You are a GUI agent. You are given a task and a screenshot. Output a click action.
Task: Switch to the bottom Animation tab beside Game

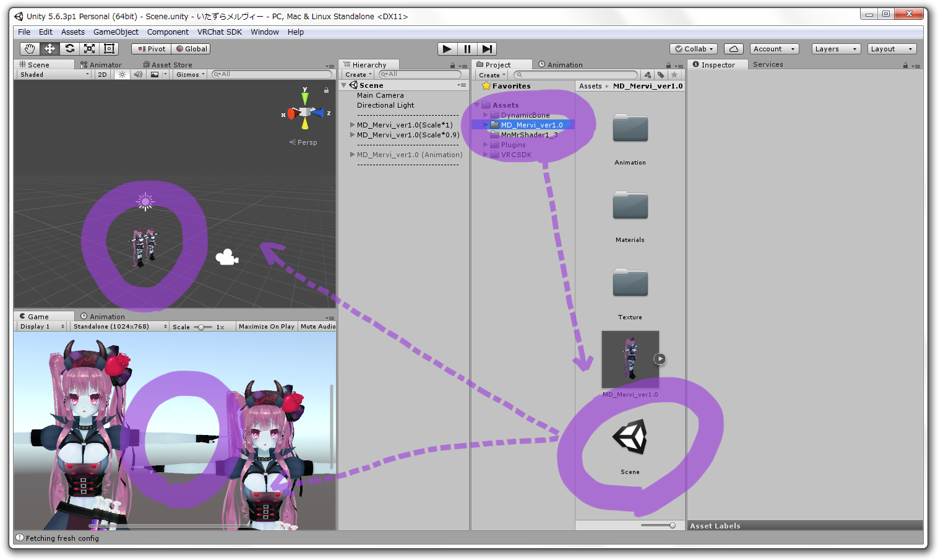[x=103, y=316]
